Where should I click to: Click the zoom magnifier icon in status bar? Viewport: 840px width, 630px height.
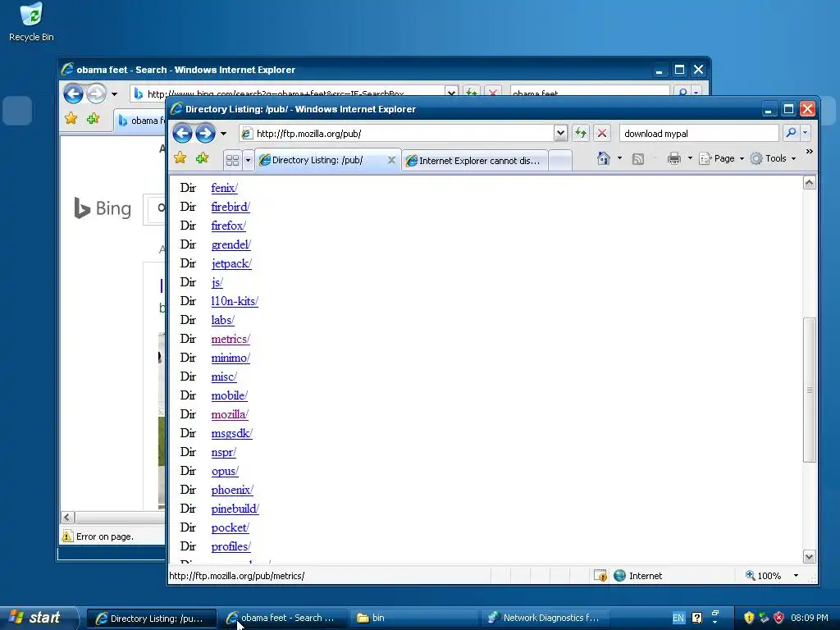[750, 575]
